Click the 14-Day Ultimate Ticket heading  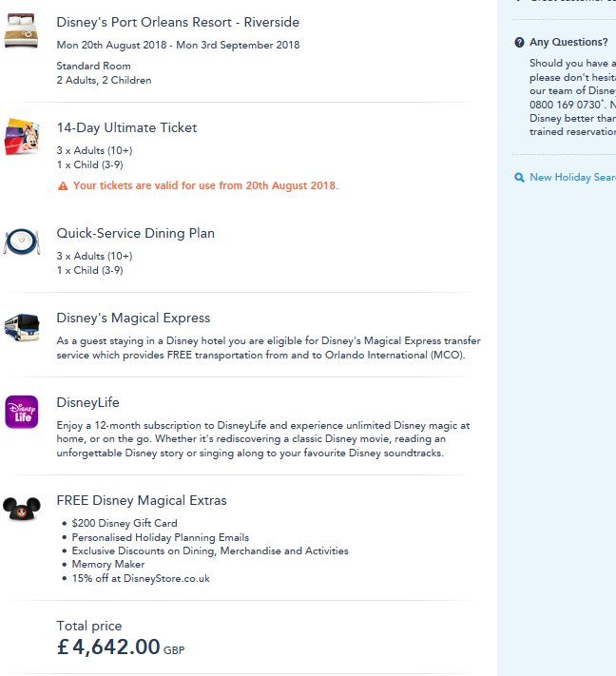[x=126, y=127]
